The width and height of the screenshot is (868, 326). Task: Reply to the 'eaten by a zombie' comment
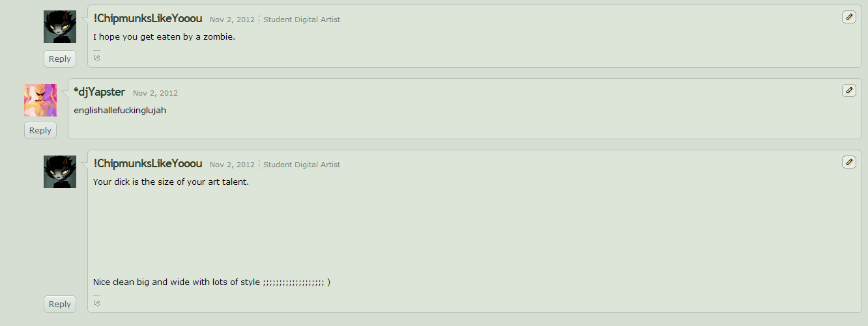60,59
